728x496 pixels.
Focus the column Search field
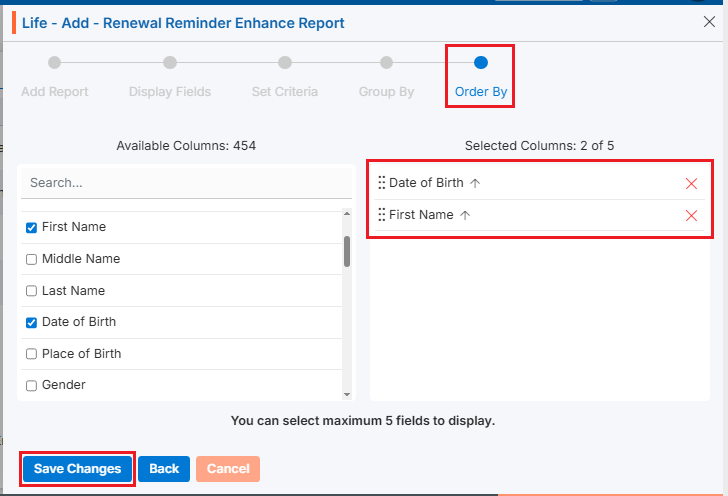[186, 183]
